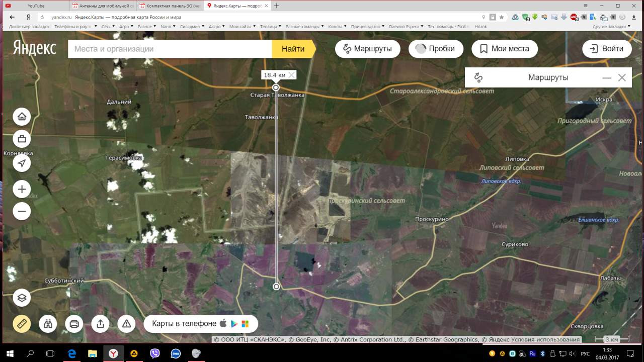
Task: Open Карты в телефоне mobile apps button
Action: [201, 324]
